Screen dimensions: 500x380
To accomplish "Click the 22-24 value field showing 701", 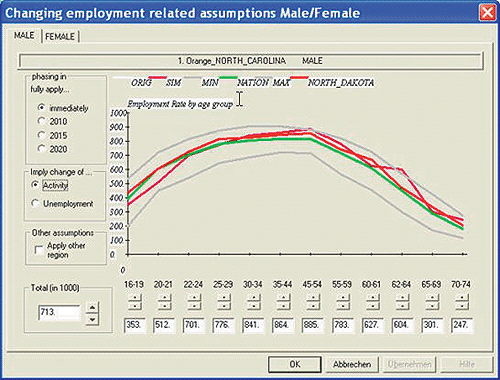I will pos(194,325).
